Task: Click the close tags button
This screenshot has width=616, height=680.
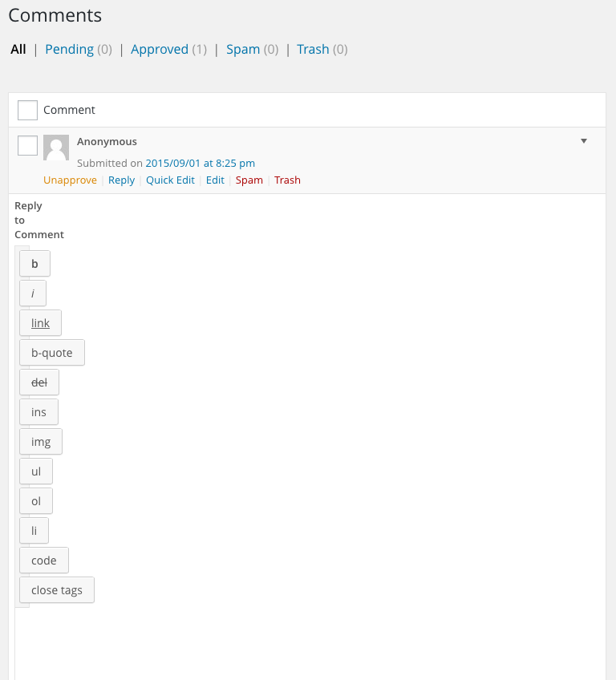Action: (x=57, y=590)
